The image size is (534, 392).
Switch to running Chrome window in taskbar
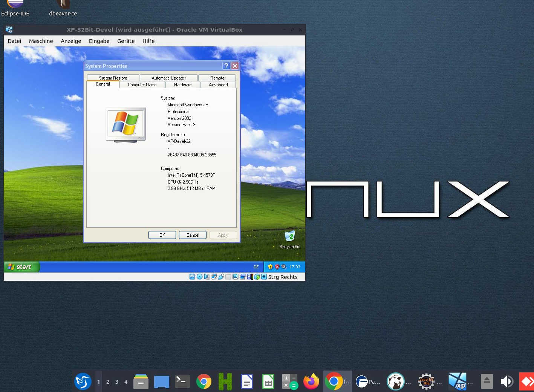[338, 381]
